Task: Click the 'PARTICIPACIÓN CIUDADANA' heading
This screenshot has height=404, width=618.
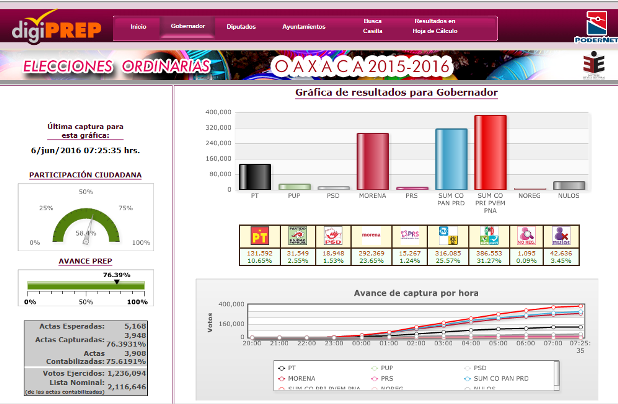Action: pos(86,175)
